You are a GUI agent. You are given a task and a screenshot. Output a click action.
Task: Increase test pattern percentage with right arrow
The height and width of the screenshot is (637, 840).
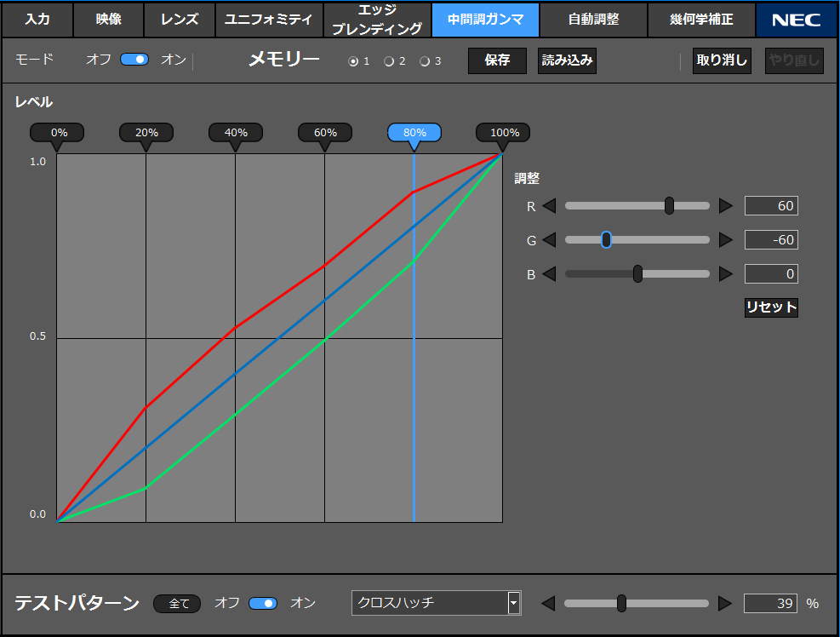[x=724, y=604]
